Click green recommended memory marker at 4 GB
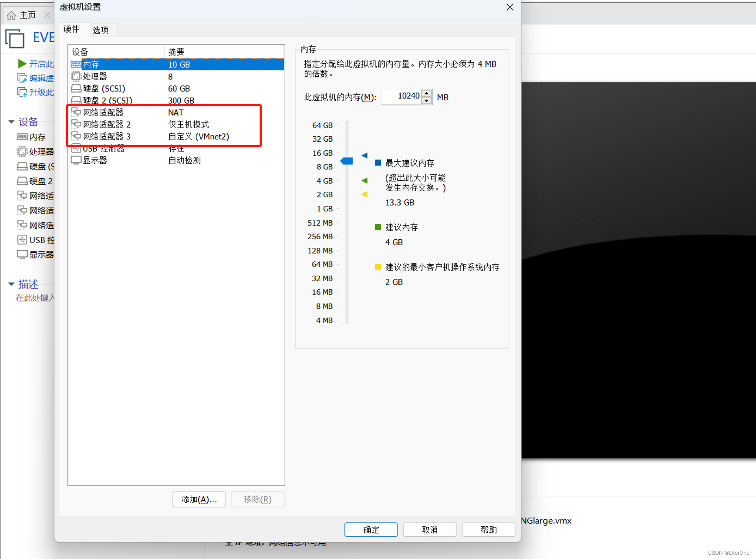The height and width of the screenshot is (559, 756). pos(364,180)
